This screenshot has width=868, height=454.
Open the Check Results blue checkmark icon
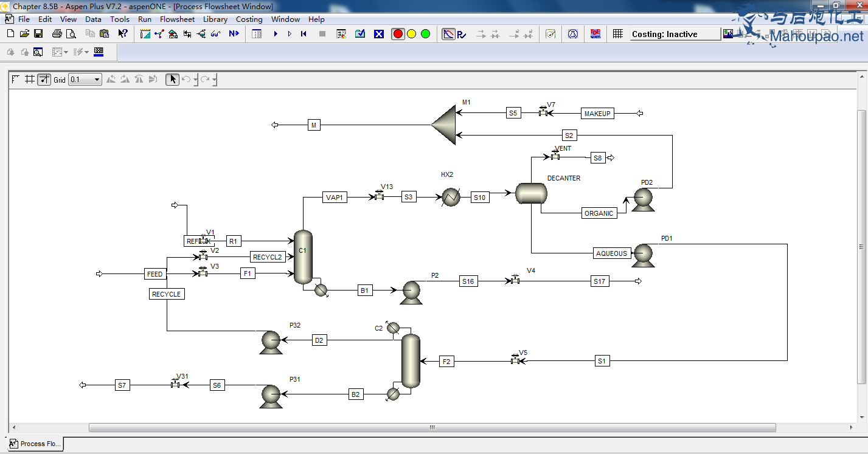click(x=360, y=34)
